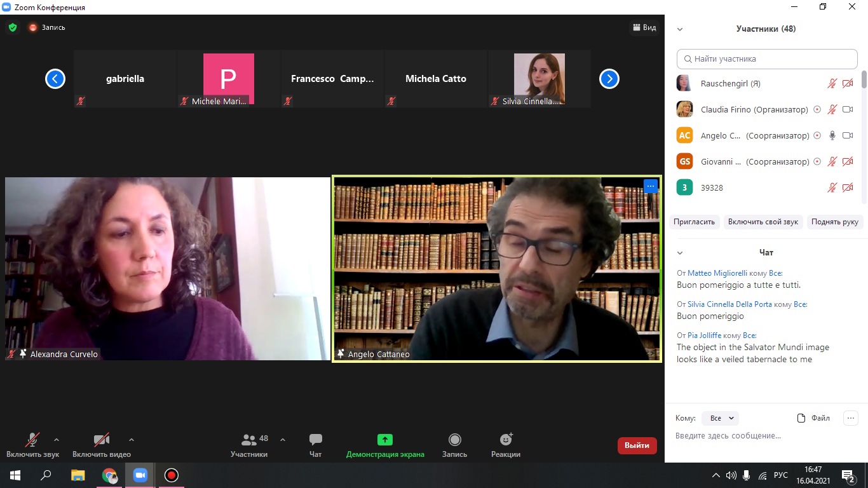Open the Все recipient dropdown in chat
Viewport: 868px width, 488px height.
(x=721, y=418)
